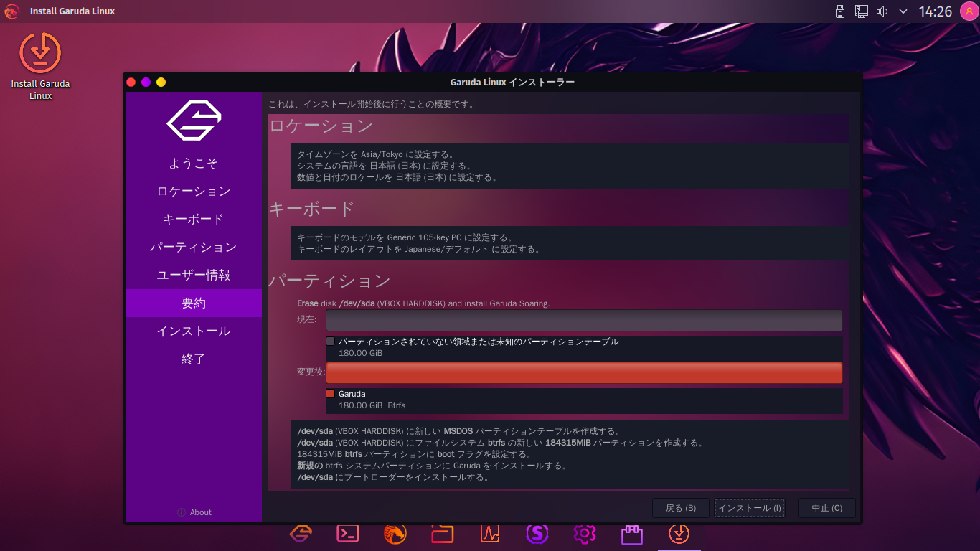This screenshot has width=980, height=551.
Task: Click the Garuda Linux インストーラー title bar
Action: coord(512,83)
